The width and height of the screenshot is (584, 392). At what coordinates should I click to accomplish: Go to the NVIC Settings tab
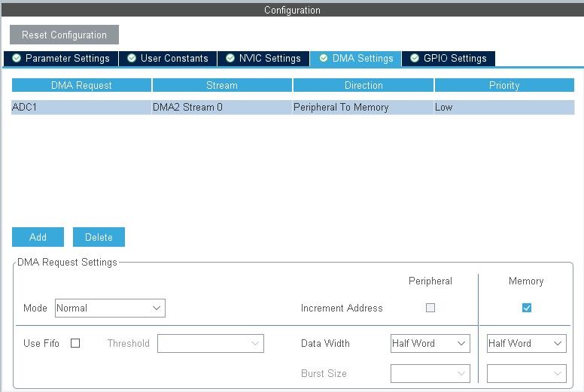[x=263, y=59]
